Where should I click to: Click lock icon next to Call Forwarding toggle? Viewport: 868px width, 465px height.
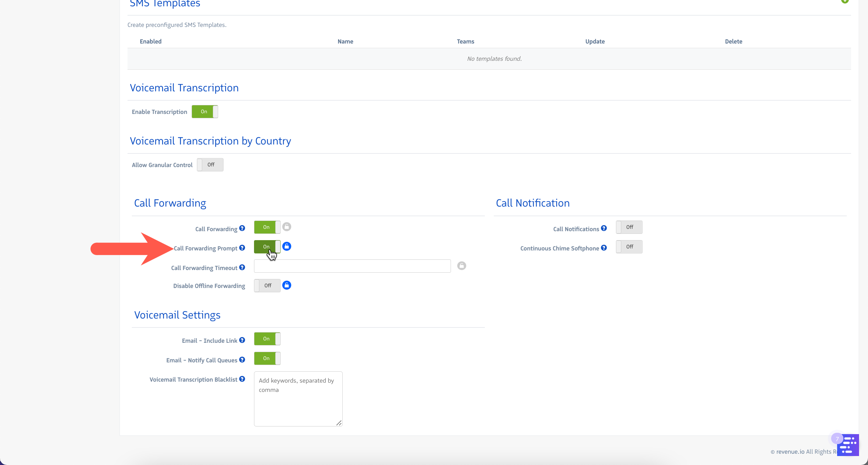tap(287, 227)
